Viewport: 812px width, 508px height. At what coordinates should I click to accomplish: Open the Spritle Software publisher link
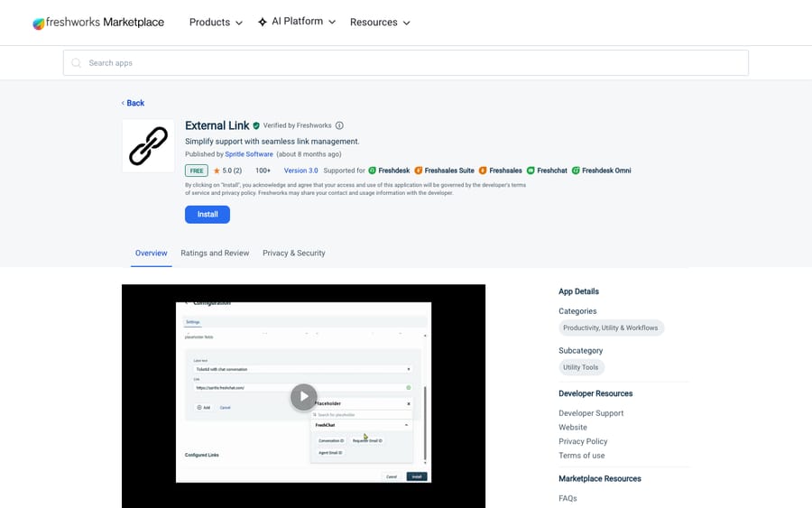point(249,154)
